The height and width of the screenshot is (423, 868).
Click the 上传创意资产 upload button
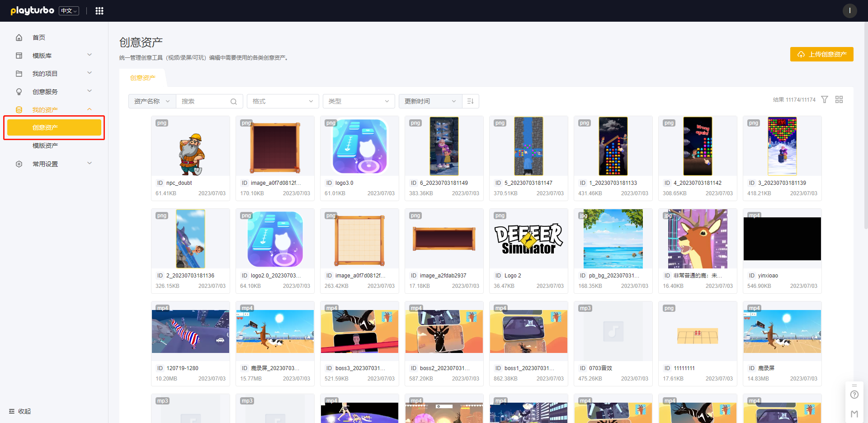click(x=821, y=54)
